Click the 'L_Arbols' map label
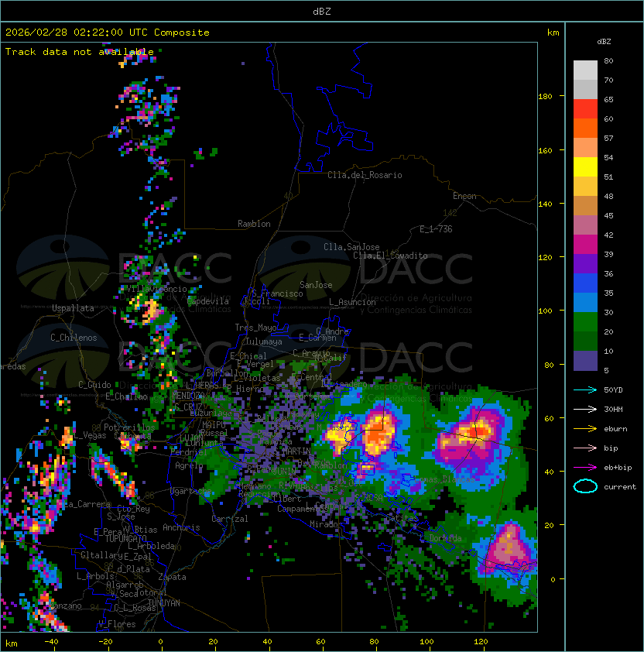Image resolution: width=644 pixels, height=652 pixels. coord(95,576)
